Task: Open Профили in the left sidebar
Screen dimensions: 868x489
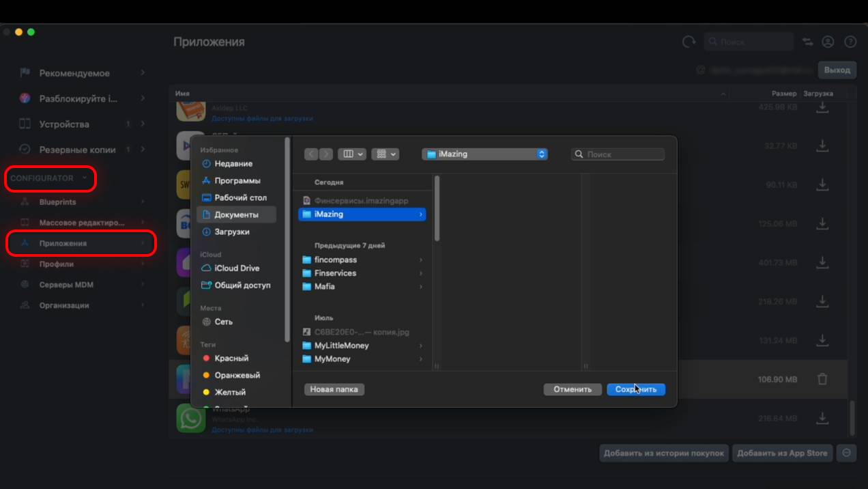Action: (x=57, y=264)
